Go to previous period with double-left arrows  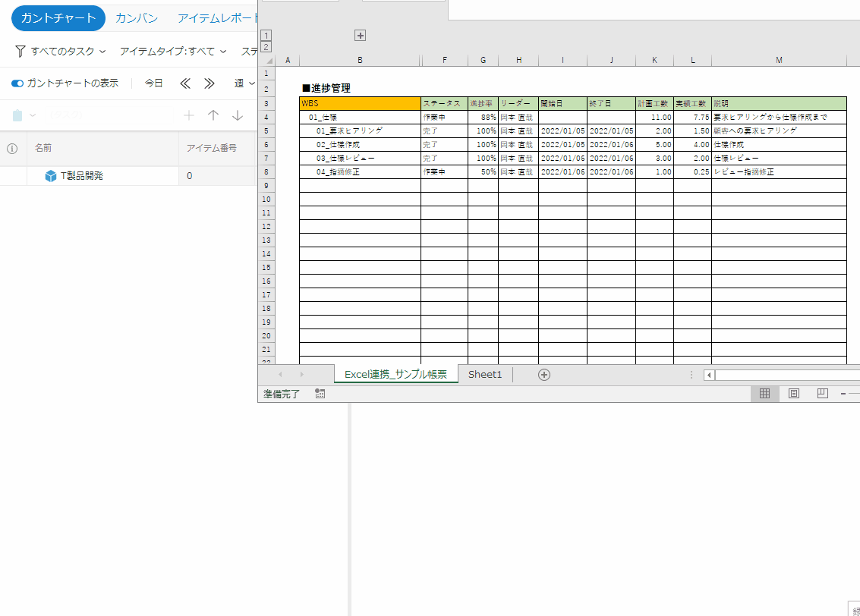click(x=185, y=83)
